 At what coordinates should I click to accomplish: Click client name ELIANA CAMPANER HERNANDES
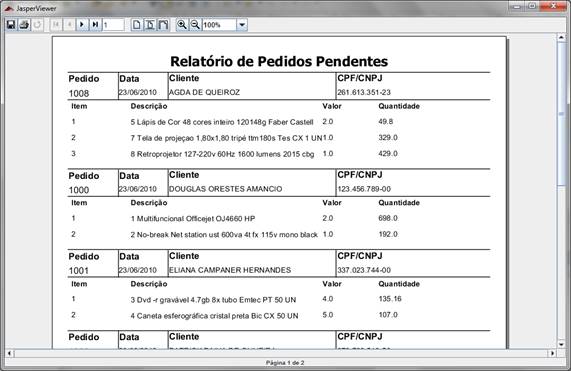coord(230,270)
